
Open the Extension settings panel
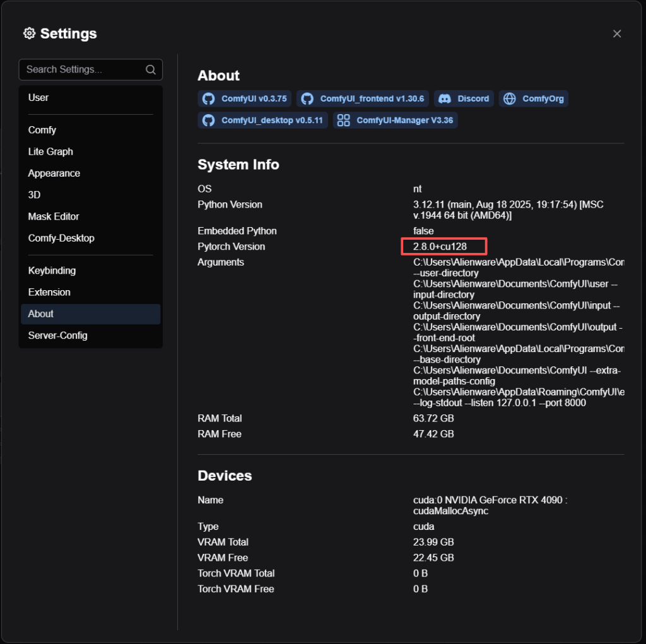coord(49,292)
